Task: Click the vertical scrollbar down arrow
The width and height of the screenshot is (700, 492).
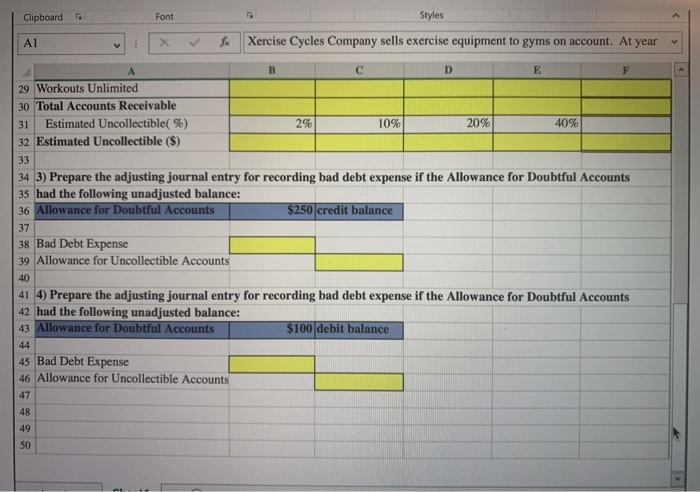Action: click(x=679, y=479)
